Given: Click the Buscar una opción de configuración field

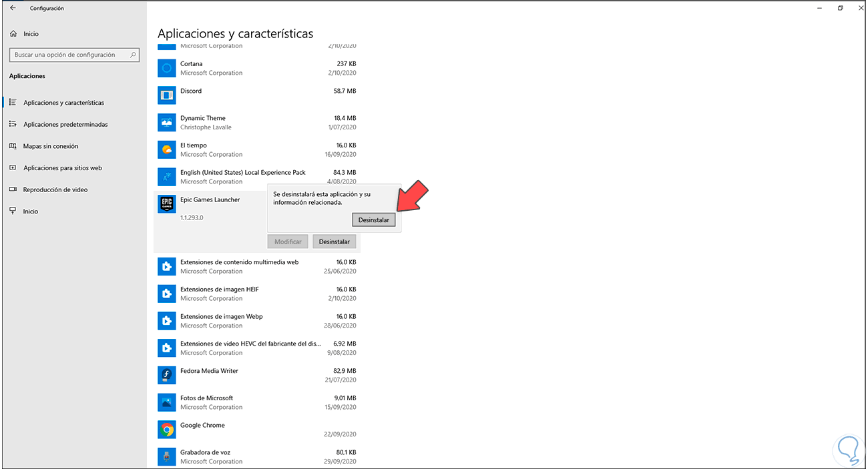Looking at the screenshot, I should click(x=74, y=55).
